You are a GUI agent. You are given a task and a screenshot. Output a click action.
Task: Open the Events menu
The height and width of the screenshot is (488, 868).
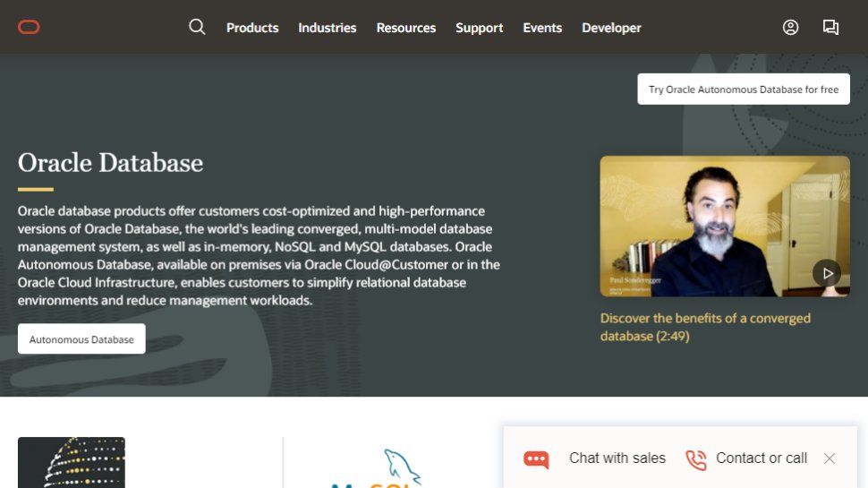[x=542, y=28]
